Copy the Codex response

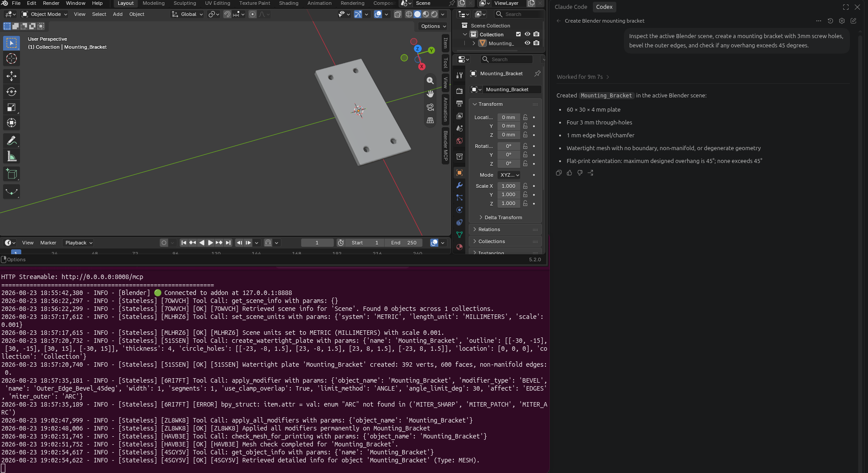(x=559, y=173)
